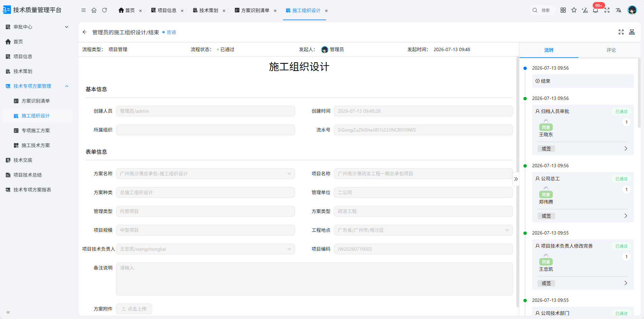The width and height of the screenshot is (644, 319).
Task: Close the 施工组织设计 tab
Action: pos(326,11)
